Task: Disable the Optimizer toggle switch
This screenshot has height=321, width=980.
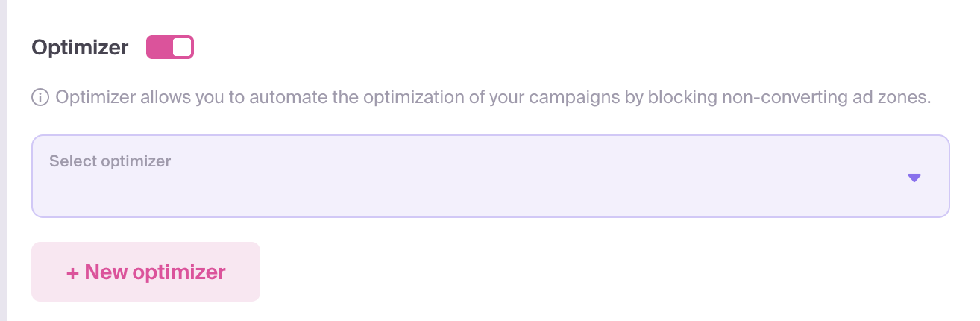Action: 170,47
